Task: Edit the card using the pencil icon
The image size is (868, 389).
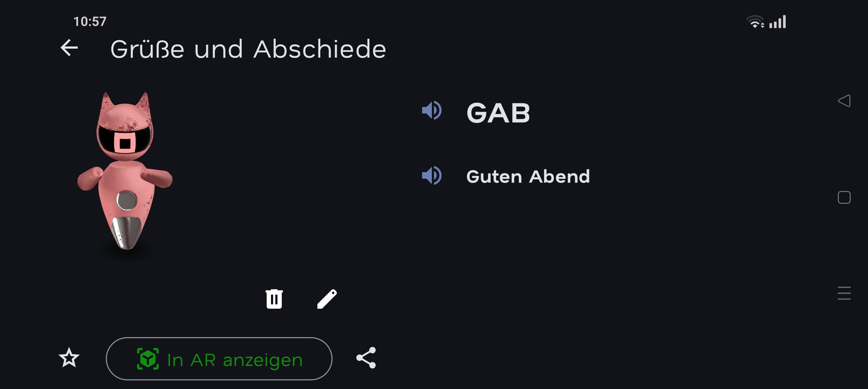Action: point(327,299)
